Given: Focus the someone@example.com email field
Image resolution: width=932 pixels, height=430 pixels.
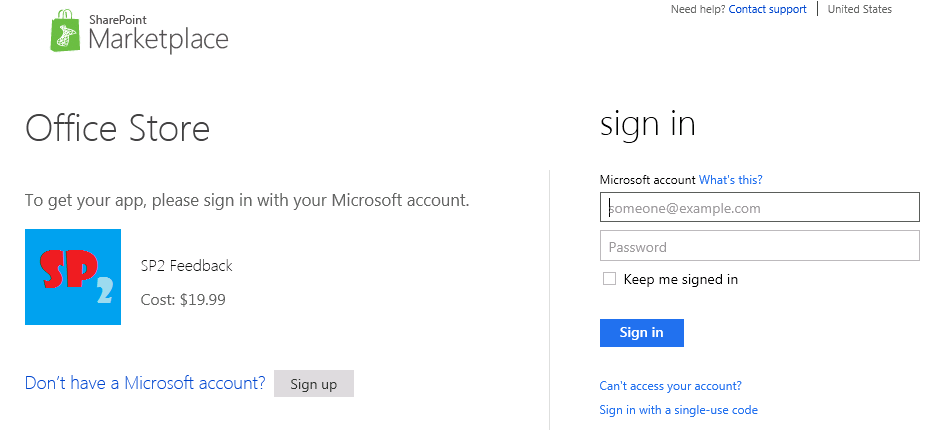Looking at the screenshot, I should (760, 207).
